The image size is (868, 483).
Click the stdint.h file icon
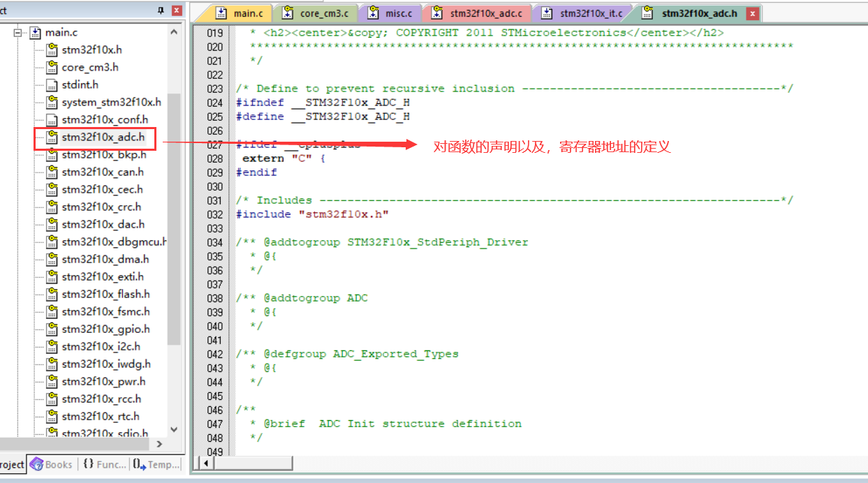point(52,84)
